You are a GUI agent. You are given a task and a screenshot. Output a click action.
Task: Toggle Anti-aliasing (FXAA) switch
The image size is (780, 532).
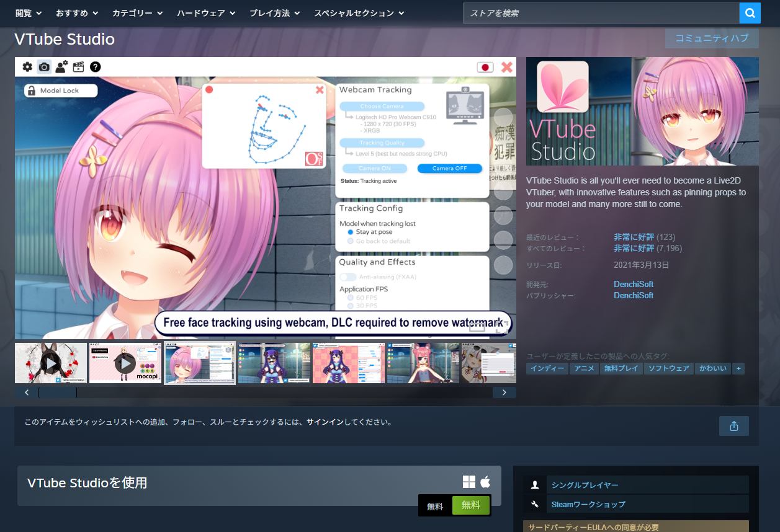pos(347,277)
